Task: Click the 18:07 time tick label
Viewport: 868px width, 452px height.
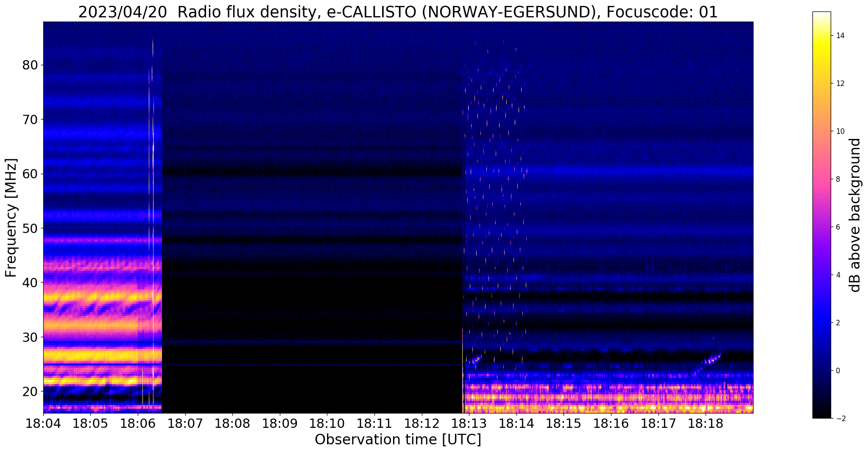Action: [185, 423]
